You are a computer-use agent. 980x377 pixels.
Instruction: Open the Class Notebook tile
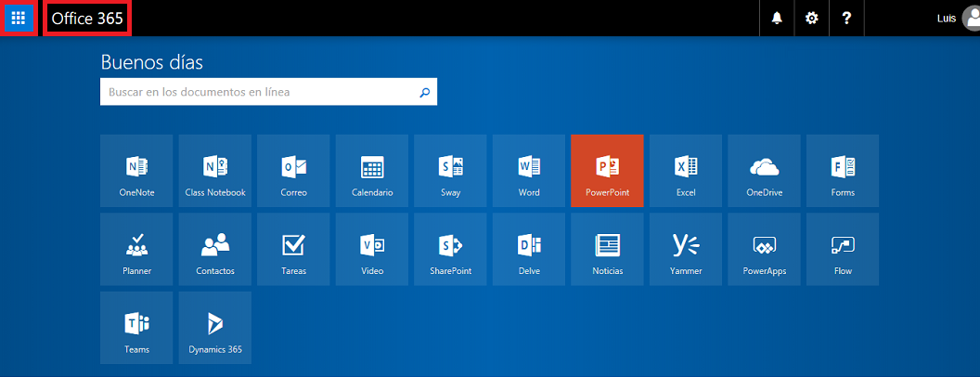[215, 170]
